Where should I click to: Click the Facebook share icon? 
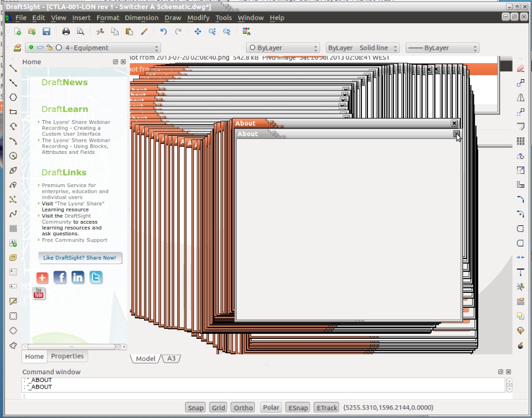tap(60, 277)
